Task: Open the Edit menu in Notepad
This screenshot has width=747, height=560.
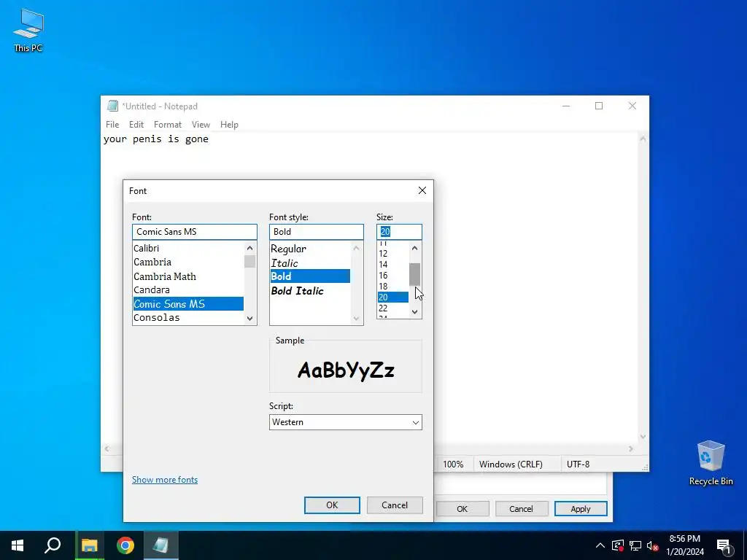Action: point(136,124)
